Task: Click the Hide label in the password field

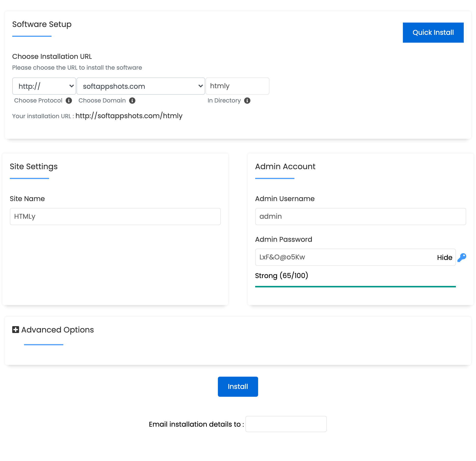Action: pyautogui.click(x=444, y=257)
